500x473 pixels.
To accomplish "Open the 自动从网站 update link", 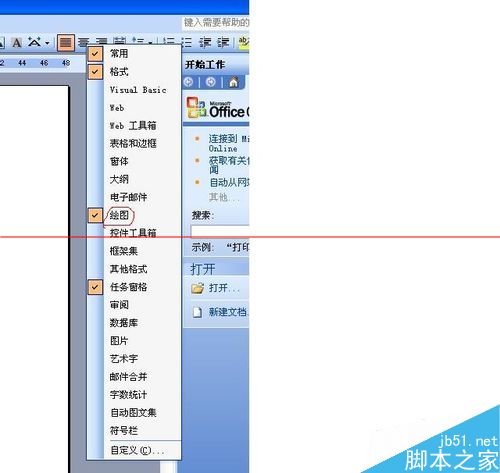I will [229, 182].
